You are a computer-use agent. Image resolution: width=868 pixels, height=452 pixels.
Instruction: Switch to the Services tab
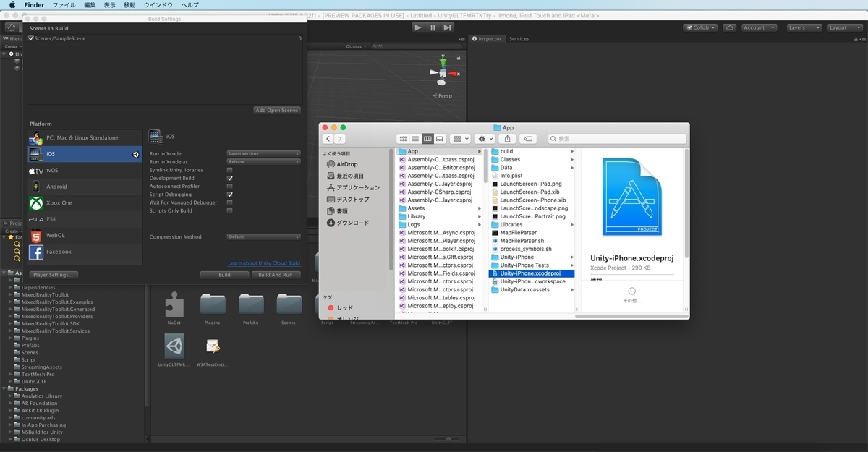(x=519, y=38)
